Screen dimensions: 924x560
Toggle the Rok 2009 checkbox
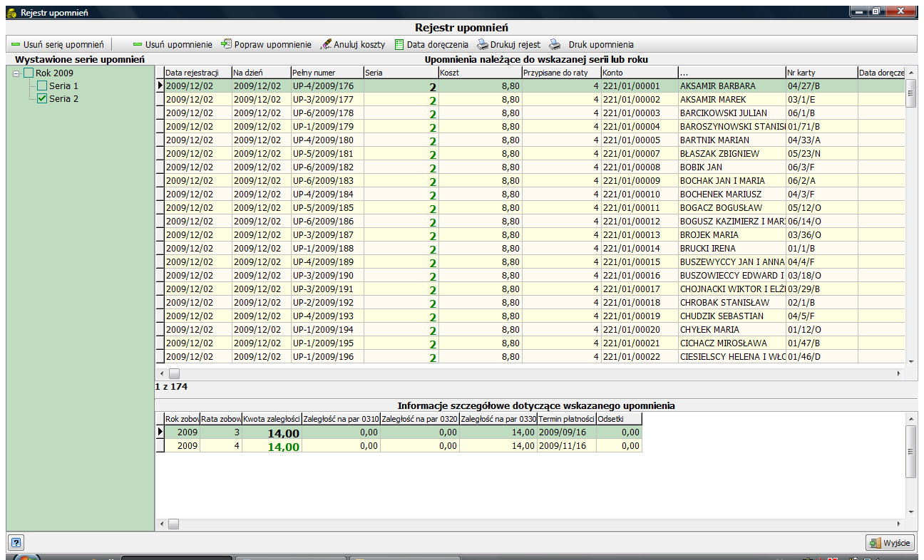pyautogui.click(x=29, y=73)
